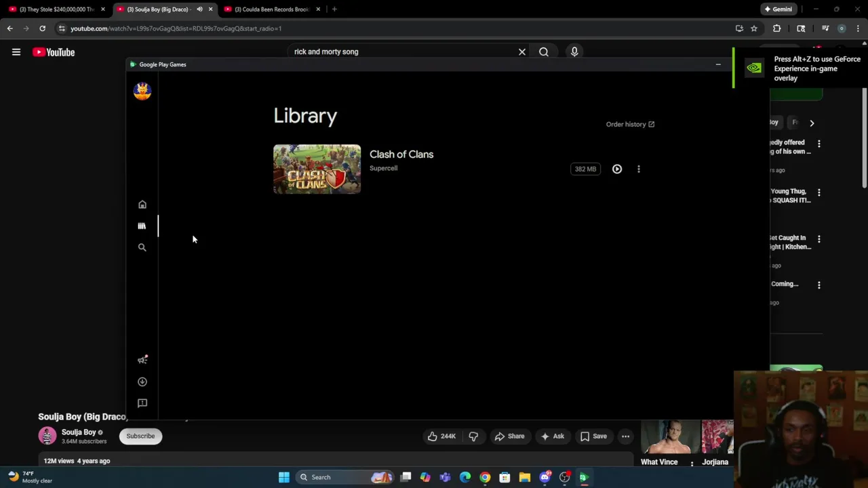
Task: Open the 'What Vince' video thumbnail
Action: pyautogui.click(x=670, y=437)
